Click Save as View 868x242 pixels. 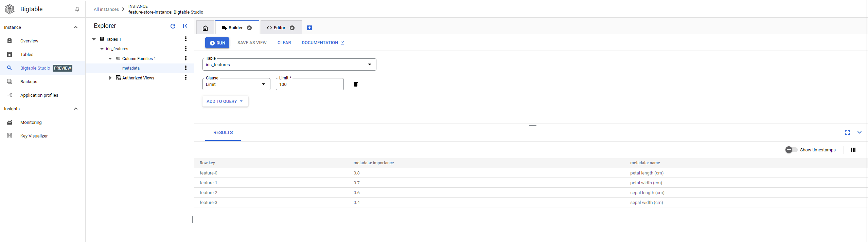click(x=252, y=43)
